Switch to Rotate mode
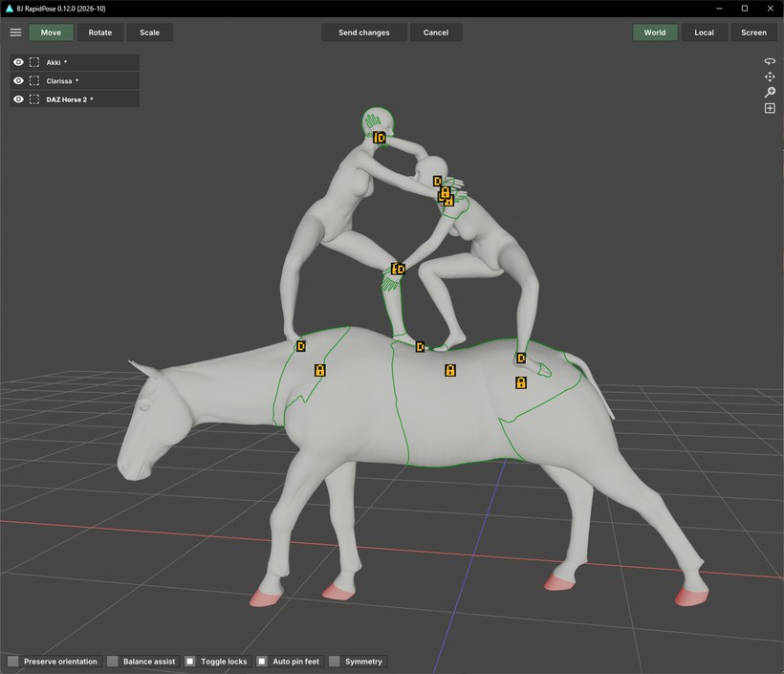784x674 pixels. coord(100,33)
